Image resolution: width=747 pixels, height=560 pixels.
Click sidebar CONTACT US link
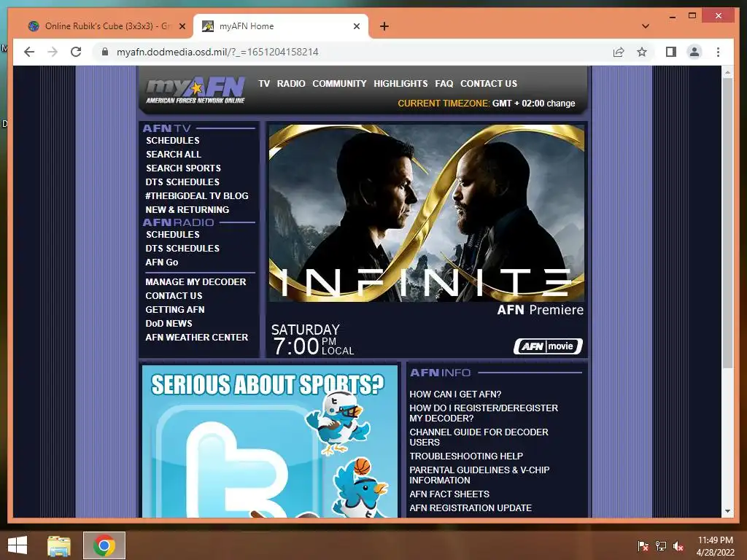[x=174, y=296]
